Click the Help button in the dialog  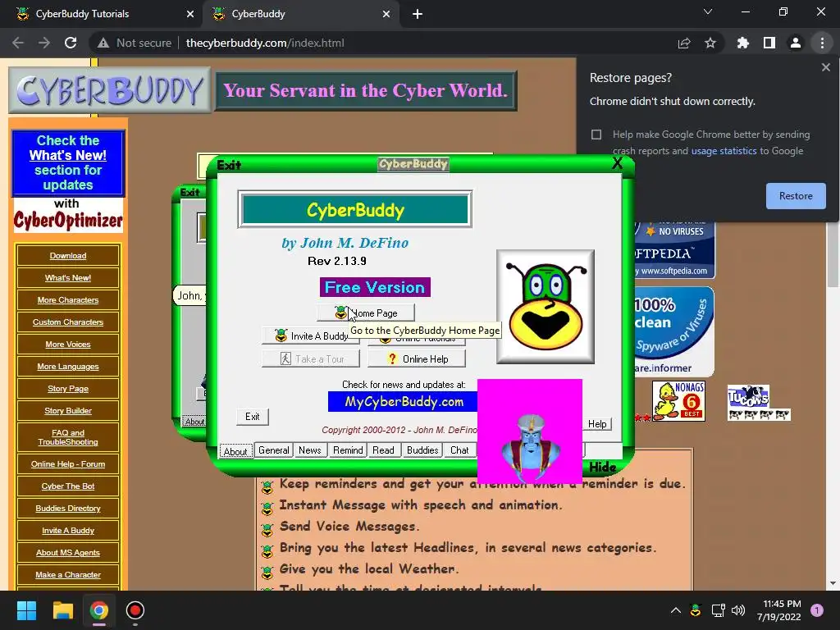(597, 424)
